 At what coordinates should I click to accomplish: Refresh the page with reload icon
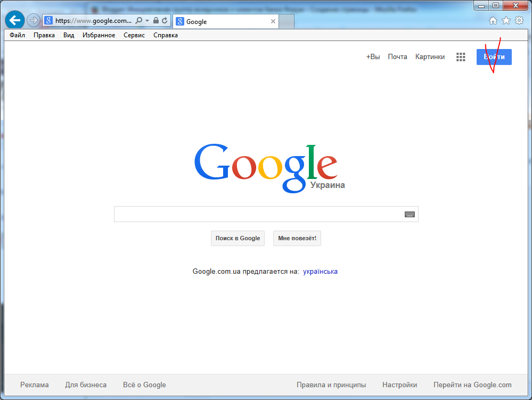(x=165, y=20)
